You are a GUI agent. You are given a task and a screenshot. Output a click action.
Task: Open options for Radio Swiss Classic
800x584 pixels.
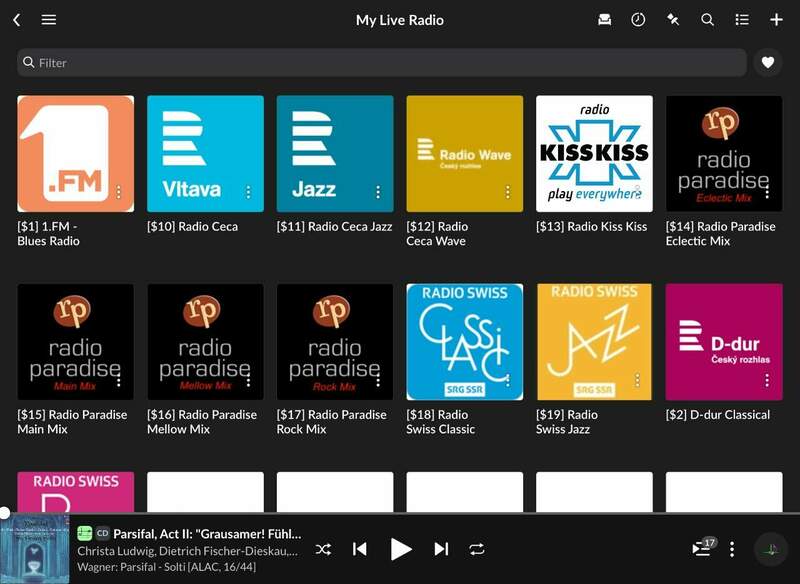507,380
